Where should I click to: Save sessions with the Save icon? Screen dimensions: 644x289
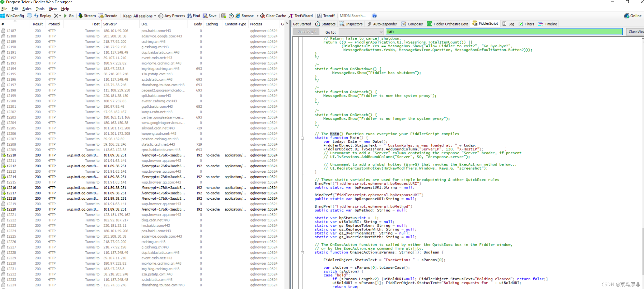coord(210,16)
